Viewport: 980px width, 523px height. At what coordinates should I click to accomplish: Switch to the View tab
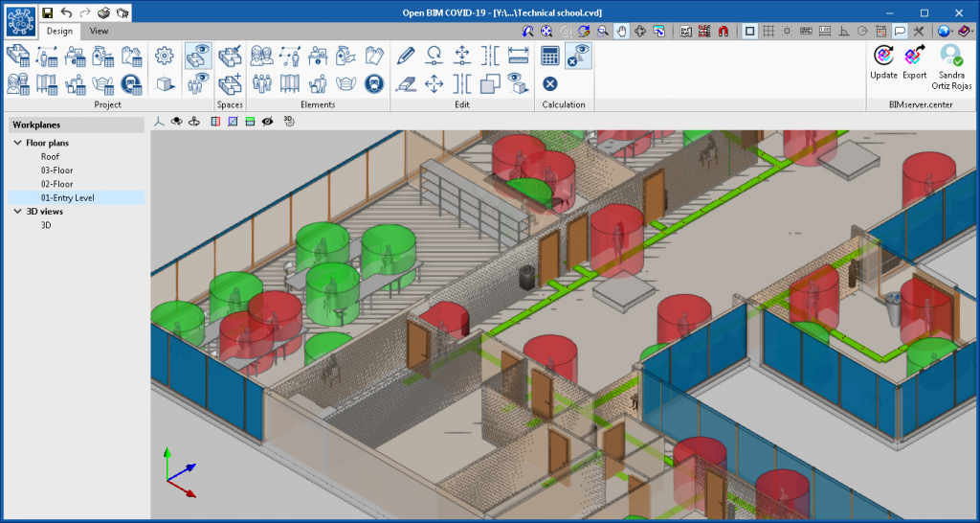tap(99, 31)
